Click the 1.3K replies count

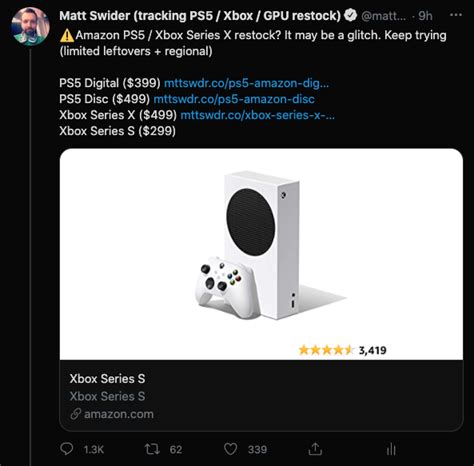[94, 449]
